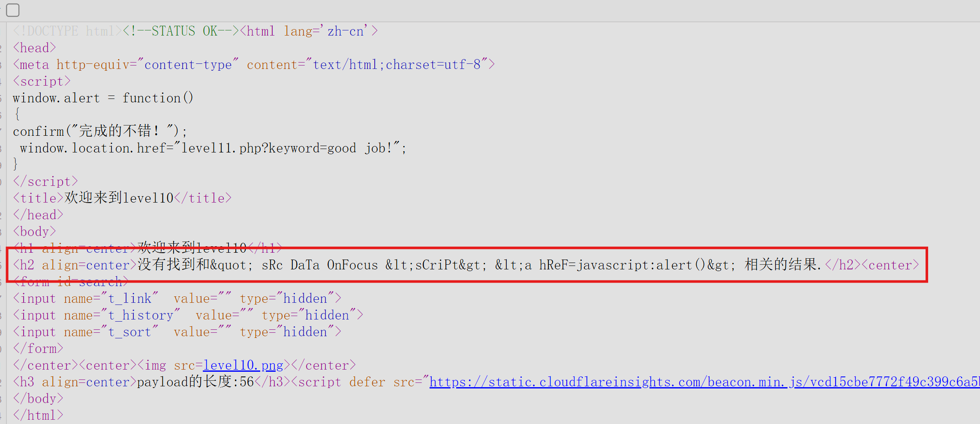Click the closing /body tag line
Viewport: 980px width, 424px height.
(38, 399)
